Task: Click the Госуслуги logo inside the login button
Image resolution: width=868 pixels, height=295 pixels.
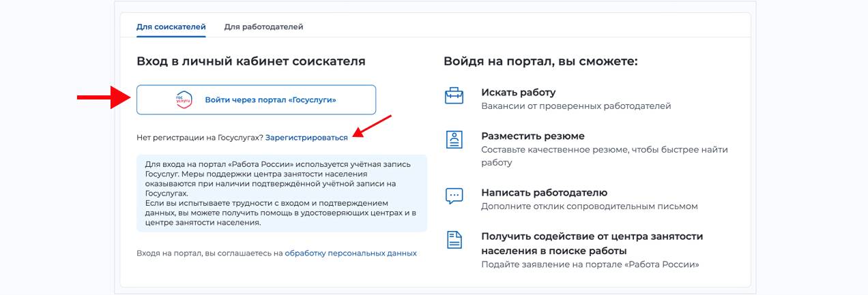Action: [184, 99]
